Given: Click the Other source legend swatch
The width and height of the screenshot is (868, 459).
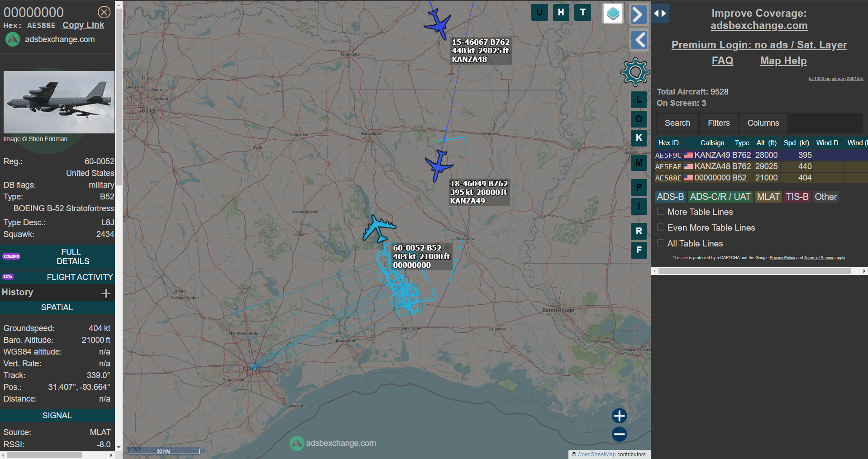Looking at the screenshot, I should [826, 197].
